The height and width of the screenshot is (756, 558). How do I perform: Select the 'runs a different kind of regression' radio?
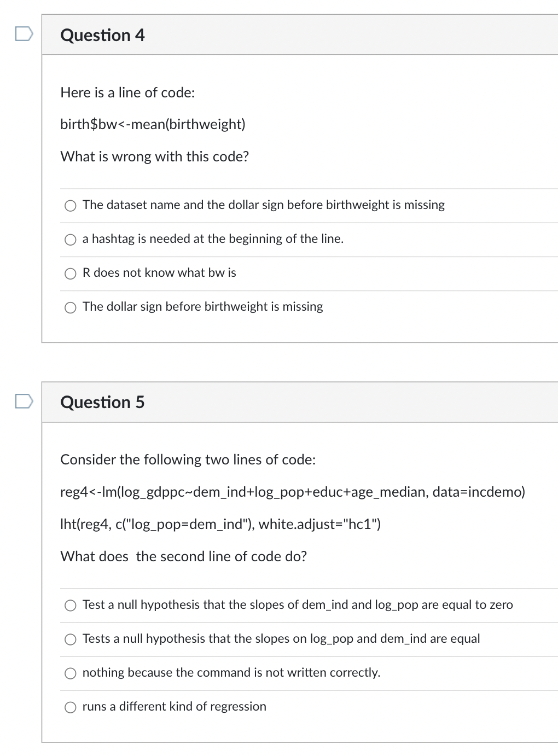71,707
